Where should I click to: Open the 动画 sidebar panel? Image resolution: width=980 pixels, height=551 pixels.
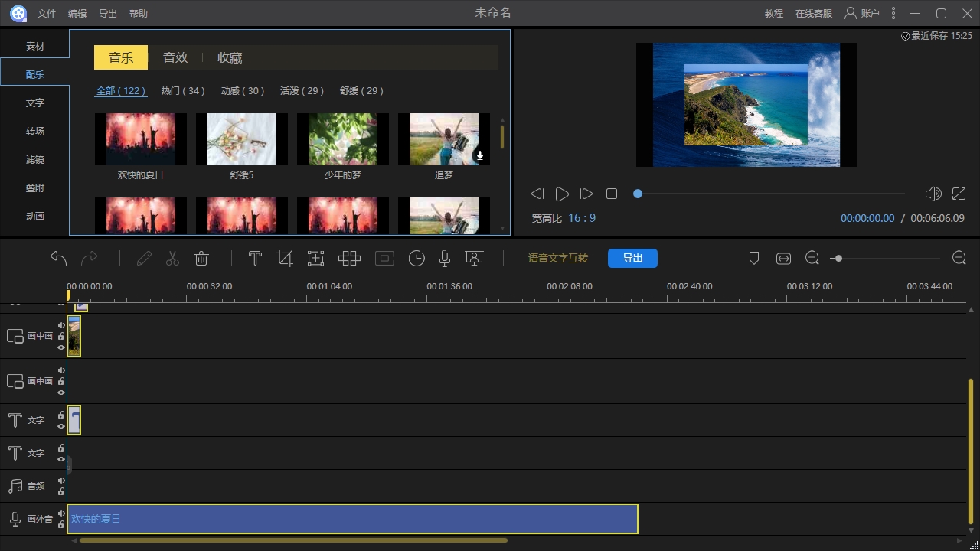click(x=35, y=216)
